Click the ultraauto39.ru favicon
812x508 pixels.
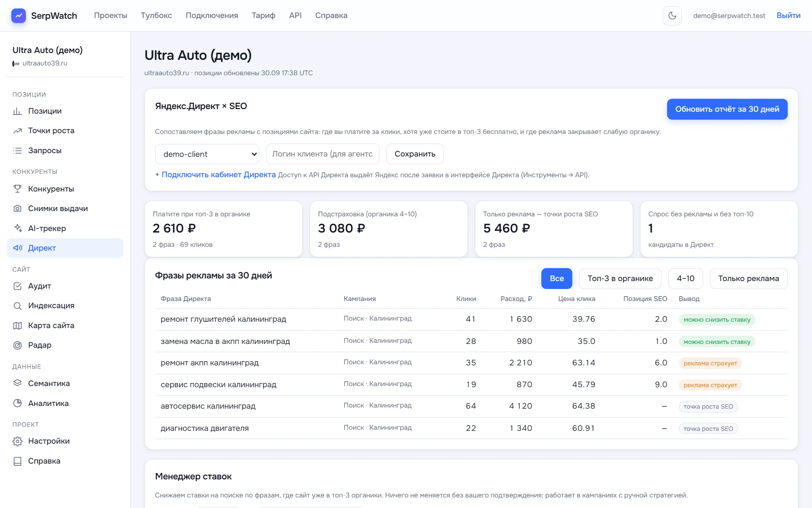16,64
